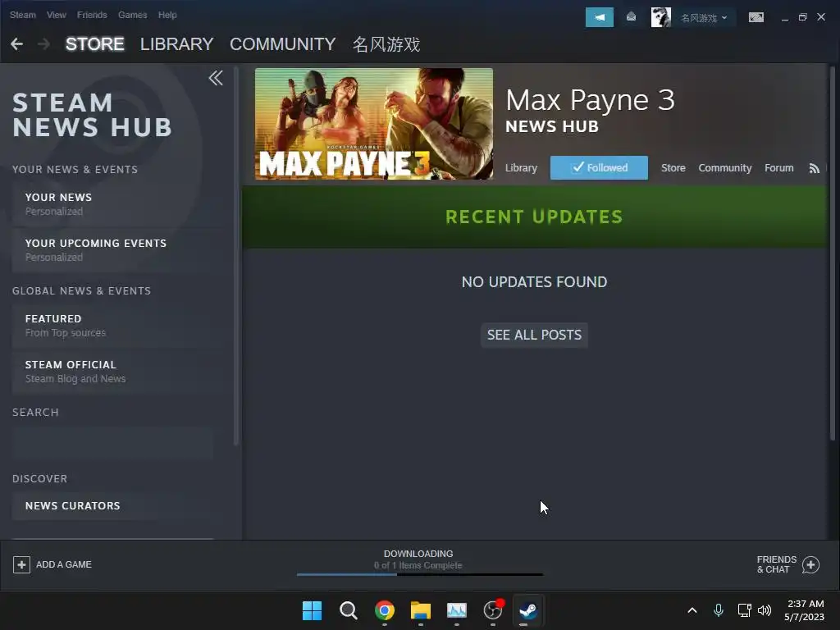Switch to the LIBRARY tab
Image resolution: width=840 pixels, height=630 pixels.
click(177, 44)
